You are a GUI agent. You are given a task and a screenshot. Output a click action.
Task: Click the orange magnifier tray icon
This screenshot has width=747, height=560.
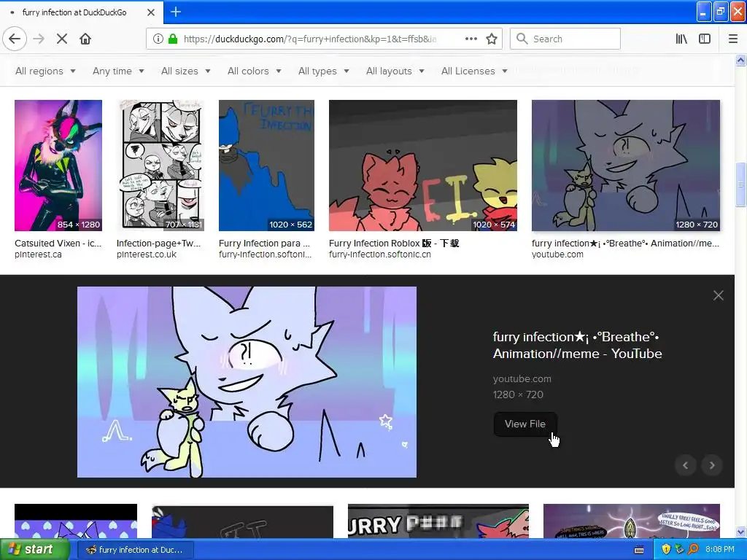(694, 549)
